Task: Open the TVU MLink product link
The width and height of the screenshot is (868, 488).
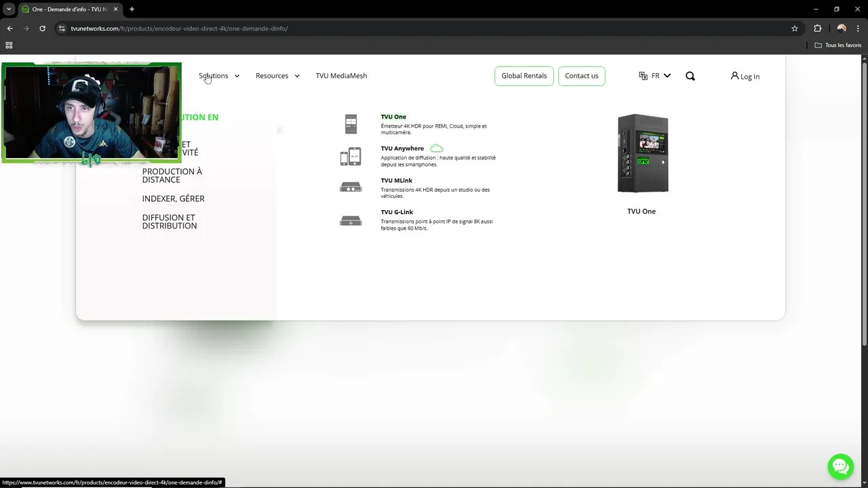Action: coord(396,180)
